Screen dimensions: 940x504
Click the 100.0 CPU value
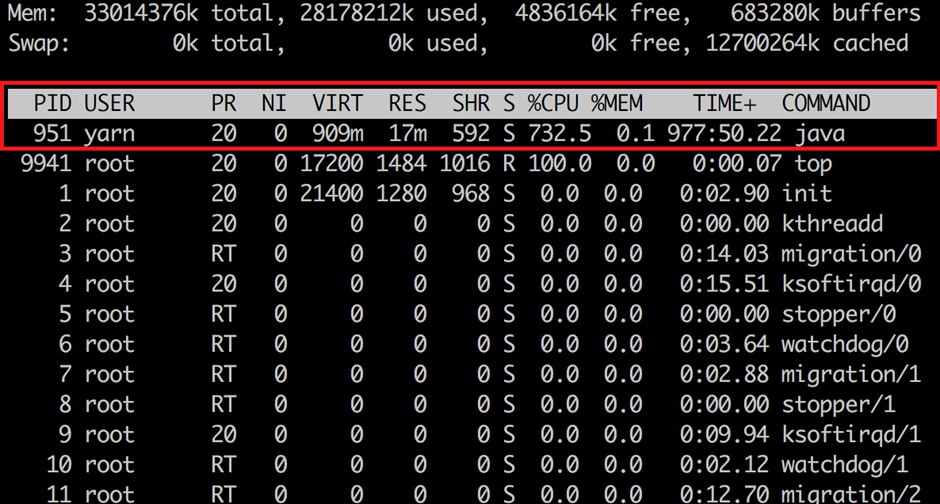(559, 164)
